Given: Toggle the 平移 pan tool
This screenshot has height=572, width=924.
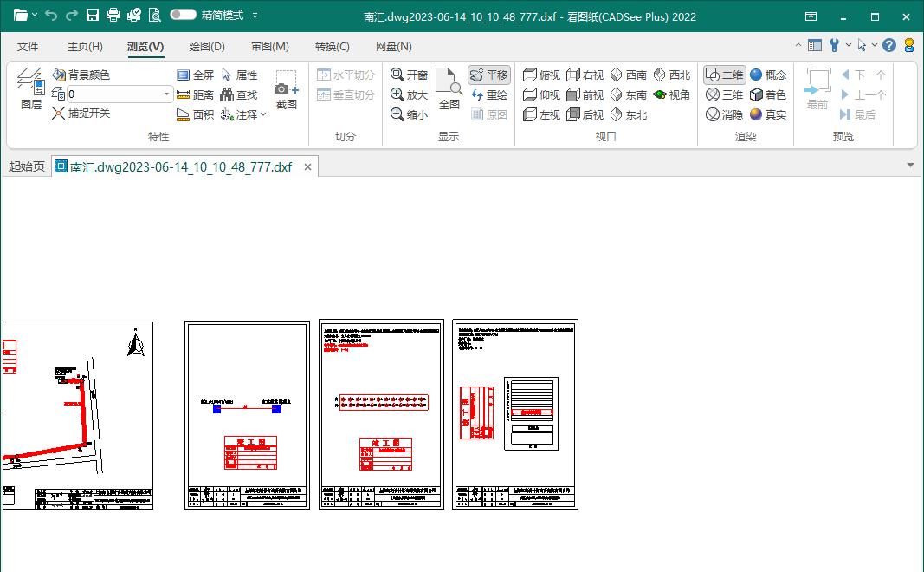Looking at the screenshot, I should 489,75.
